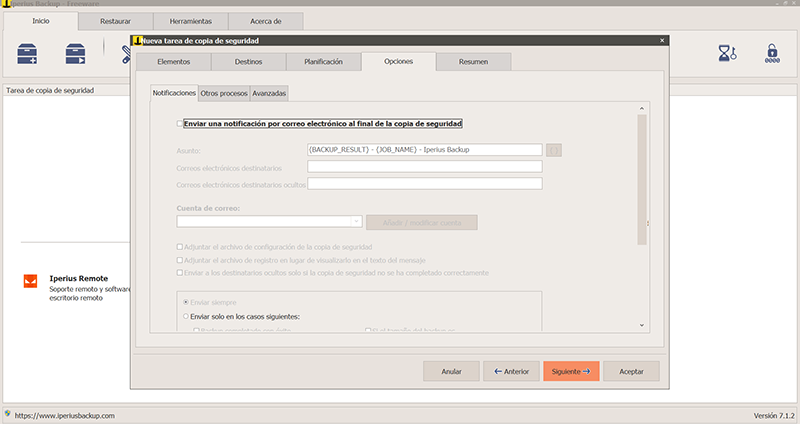Click the Correos electrónicos destinatarios field

424,166
